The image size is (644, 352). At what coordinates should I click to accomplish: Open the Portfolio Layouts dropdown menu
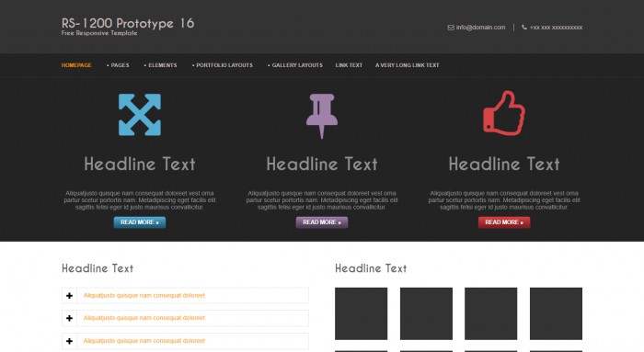(223, 65)
